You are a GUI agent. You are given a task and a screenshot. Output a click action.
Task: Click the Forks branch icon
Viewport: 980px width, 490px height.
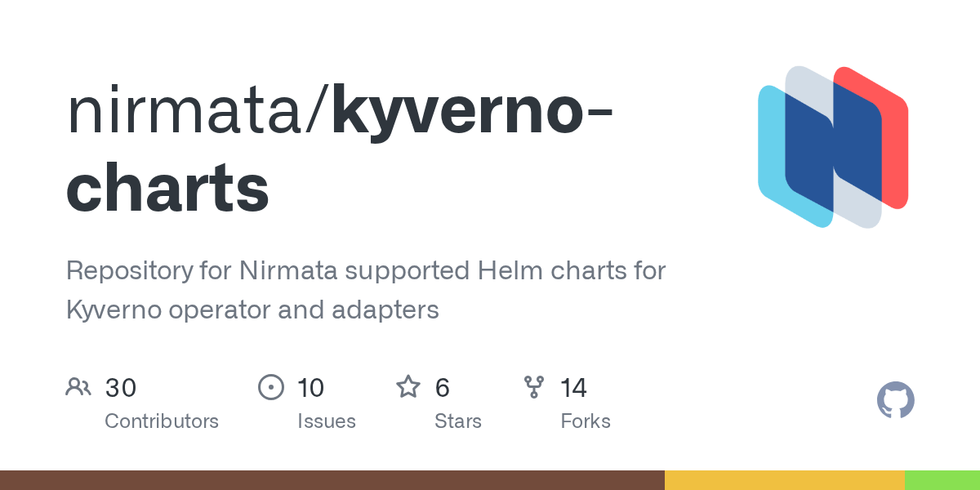534,387
